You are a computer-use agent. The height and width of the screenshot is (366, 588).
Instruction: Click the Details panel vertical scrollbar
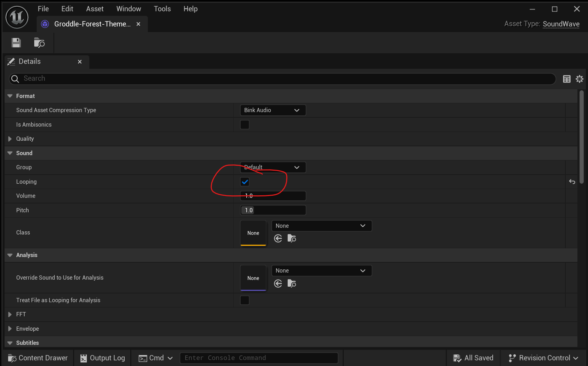point(581,137)
